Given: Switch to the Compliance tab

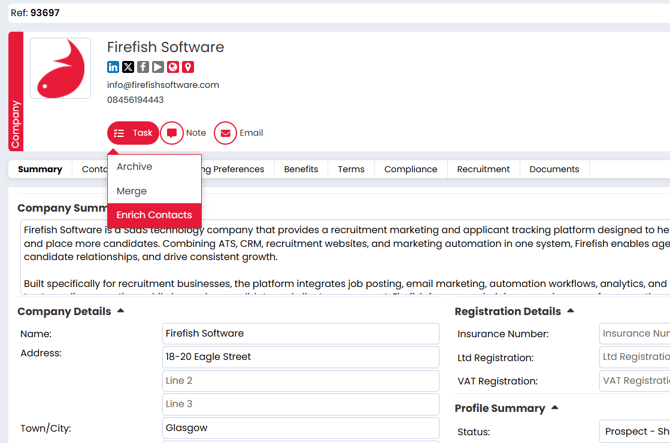Looking at the screenshot, I should (410, 169).
